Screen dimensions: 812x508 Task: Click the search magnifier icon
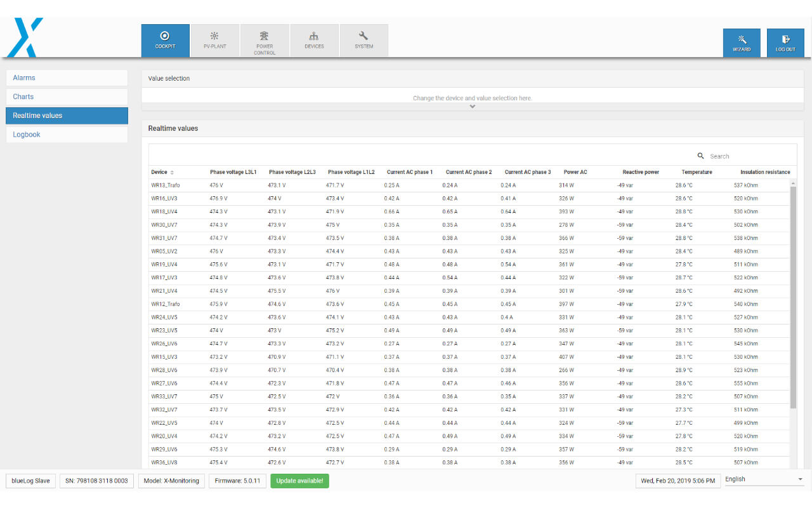701,156
